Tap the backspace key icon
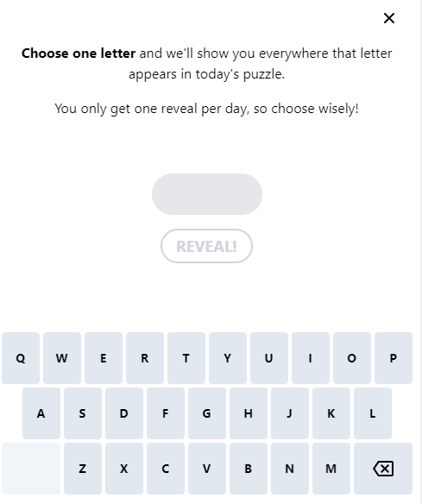Viewport: 422px width, 504px height. point(383,469)
